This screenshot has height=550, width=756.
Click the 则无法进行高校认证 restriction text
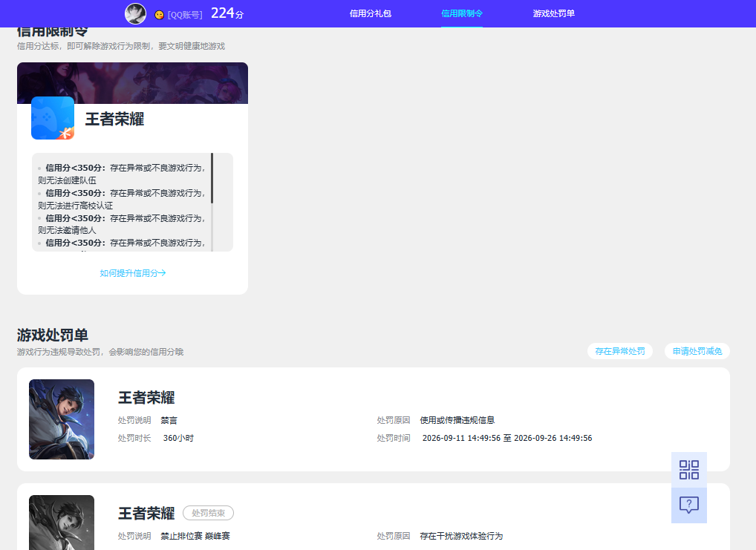pos(75,206)
